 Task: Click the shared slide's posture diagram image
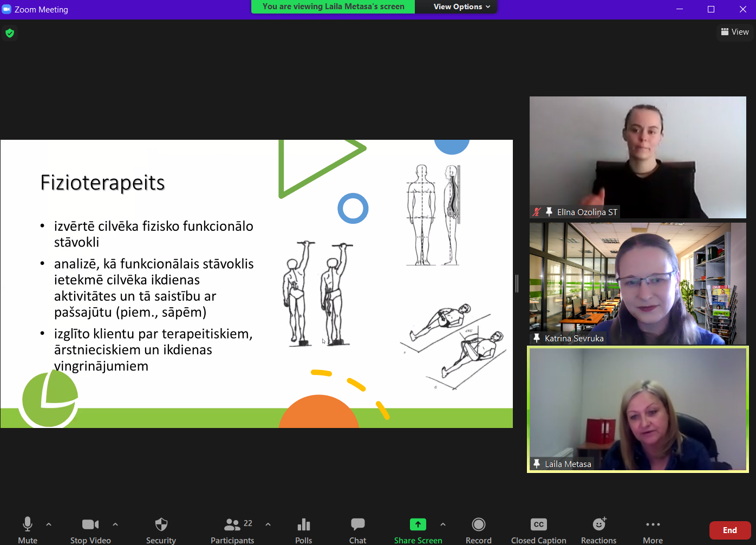pos(433,216)
